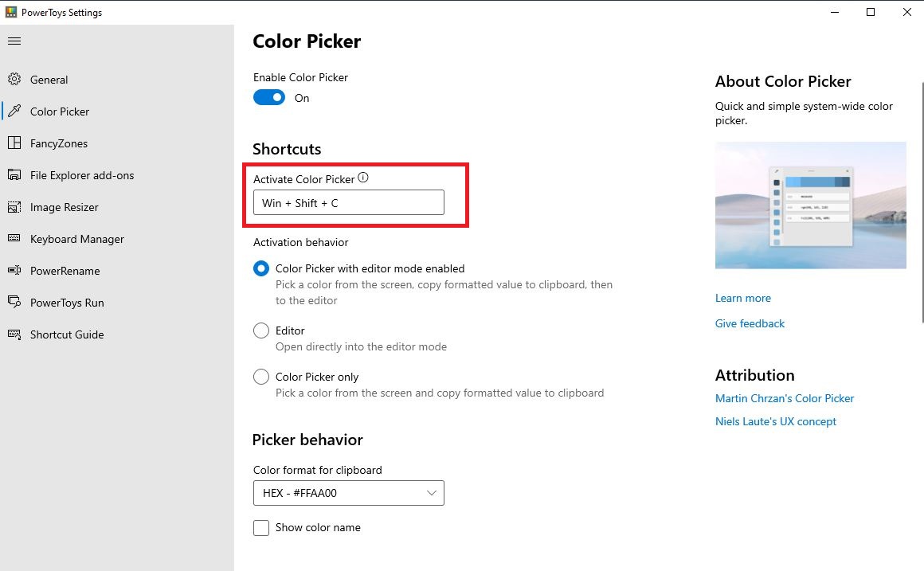Image resolution: width=924 pixels, height=571 pixels.
Task: Click the Keyboard Manager keyboard icon
Action: click(x=14, y=238)
